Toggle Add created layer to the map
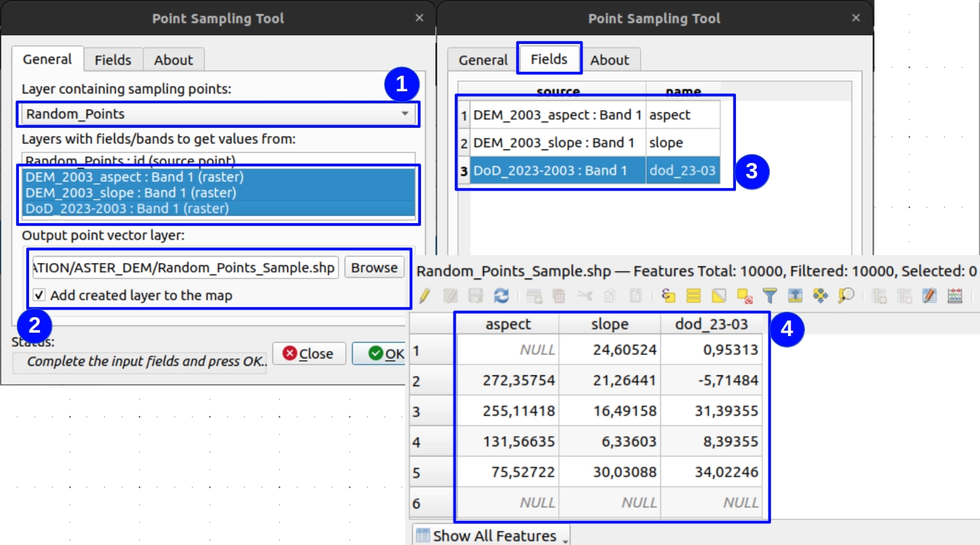The image size is (980, 545). click(40, 295)
